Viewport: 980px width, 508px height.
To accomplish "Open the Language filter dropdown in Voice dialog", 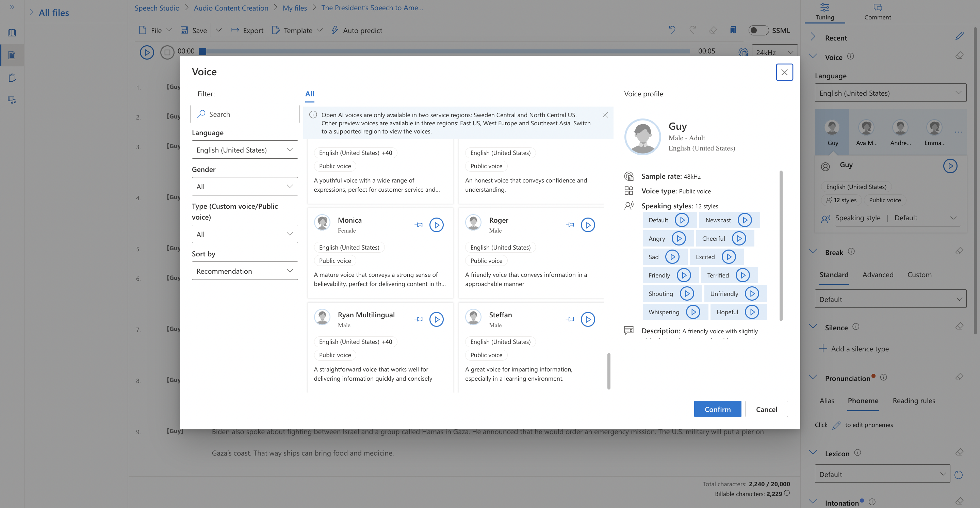I will click(x=245, y=150).
